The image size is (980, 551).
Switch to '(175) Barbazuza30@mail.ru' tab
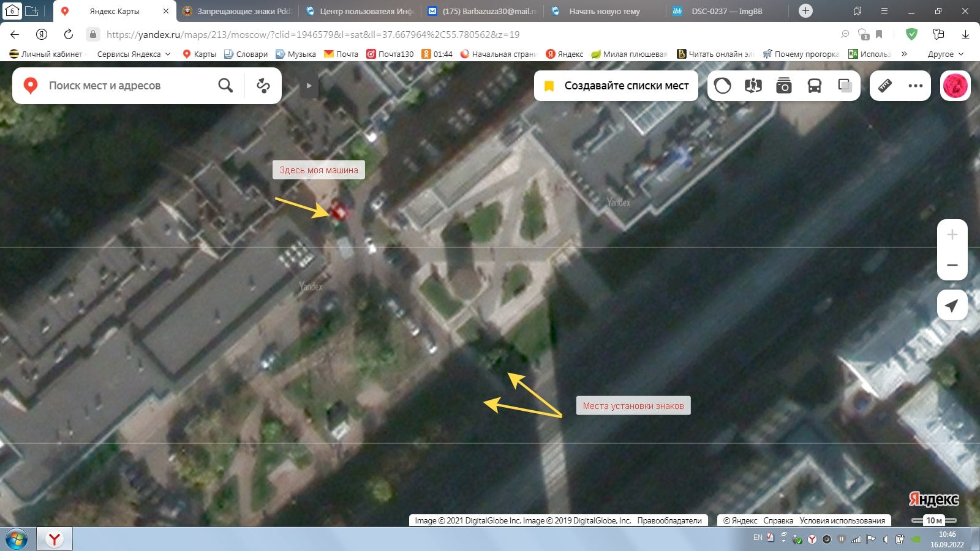click(483, 11)
